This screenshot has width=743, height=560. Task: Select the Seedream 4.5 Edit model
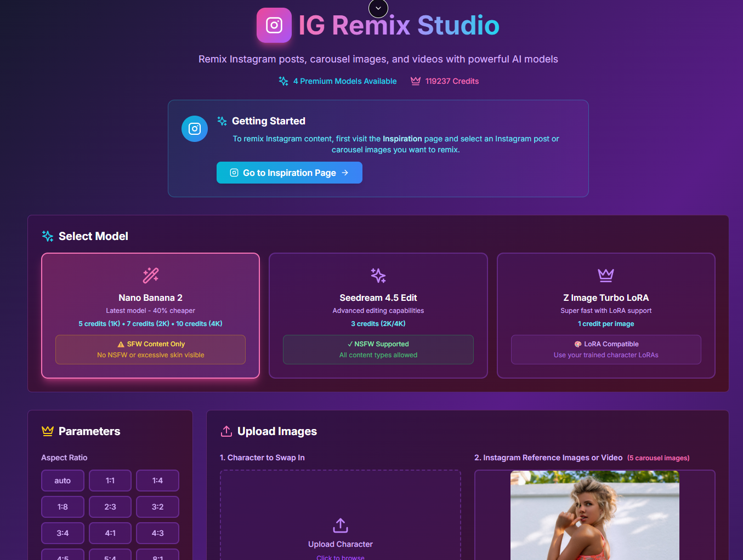378,316
